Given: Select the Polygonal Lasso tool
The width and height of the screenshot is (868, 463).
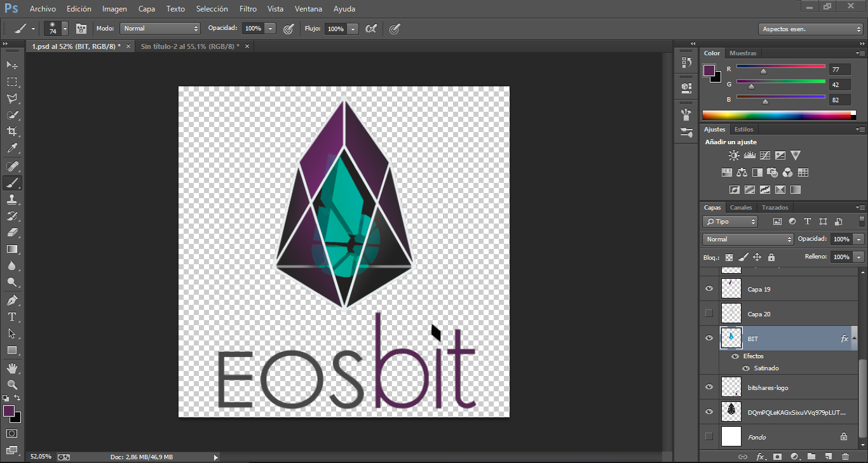Looking at the screenshot, I should 12,98.
